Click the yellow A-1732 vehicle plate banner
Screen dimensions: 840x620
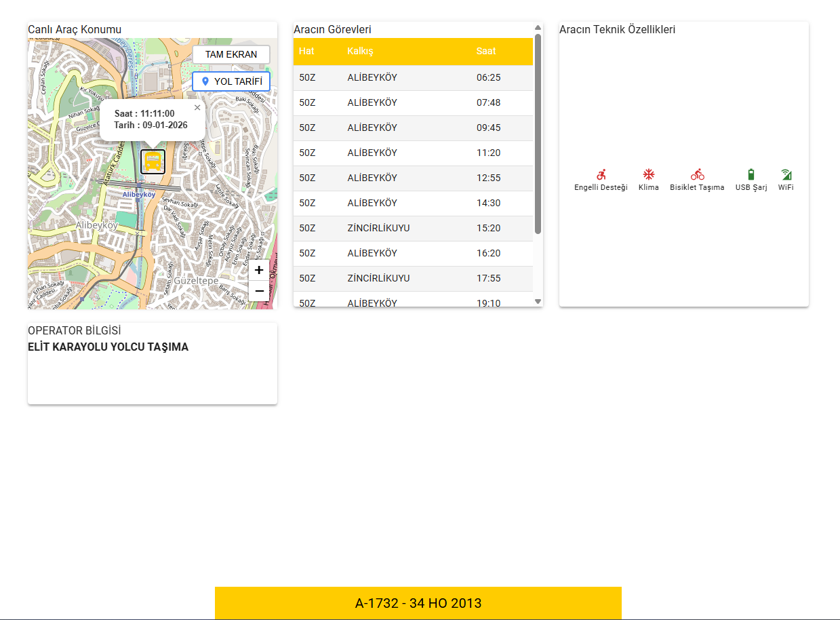418,603
